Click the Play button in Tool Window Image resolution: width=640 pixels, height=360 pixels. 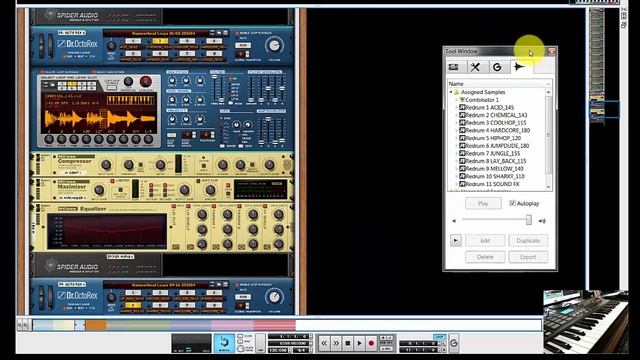click(x=483, y=203)
